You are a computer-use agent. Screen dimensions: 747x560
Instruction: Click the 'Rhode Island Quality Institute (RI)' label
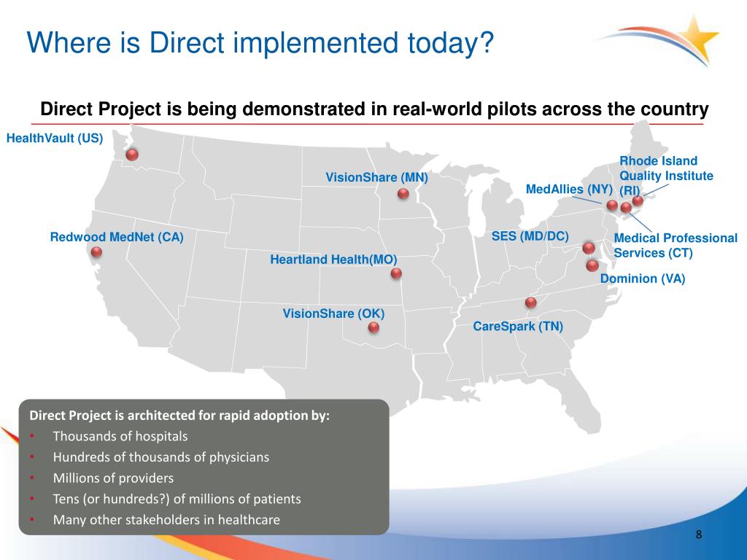(x=666, y=176)
